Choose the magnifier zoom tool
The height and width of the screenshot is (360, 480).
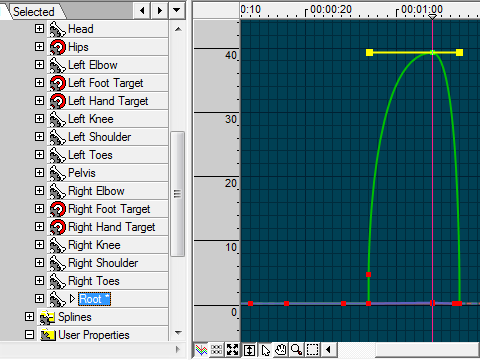296,350
